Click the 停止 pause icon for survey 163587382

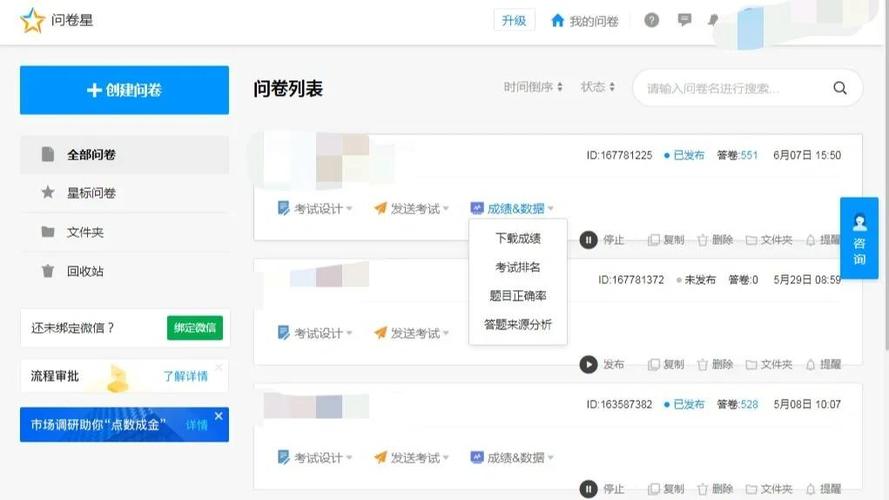(x=589, y=489)
